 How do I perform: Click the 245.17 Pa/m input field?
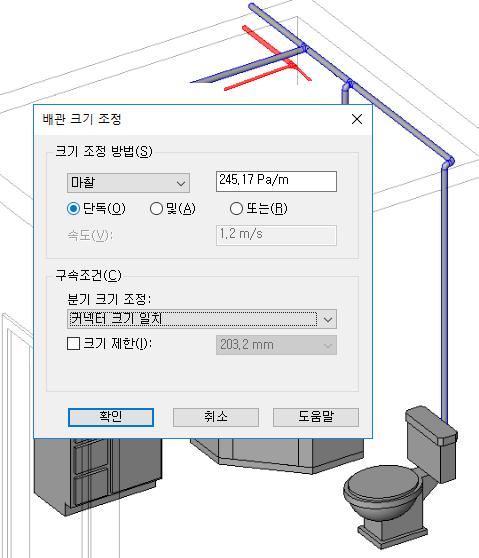[x=276, y=181]
